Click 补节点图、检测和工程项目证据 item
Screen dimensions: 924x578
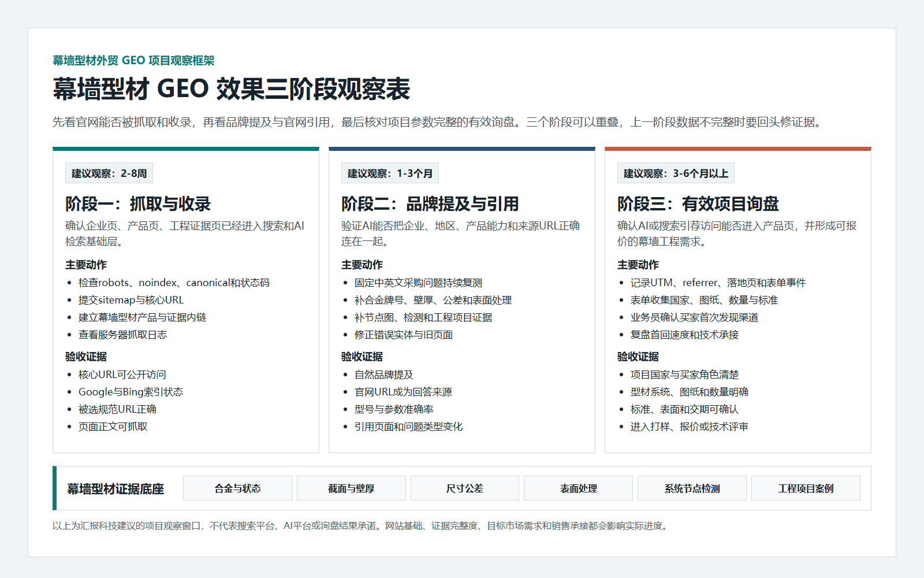point(423,317)
